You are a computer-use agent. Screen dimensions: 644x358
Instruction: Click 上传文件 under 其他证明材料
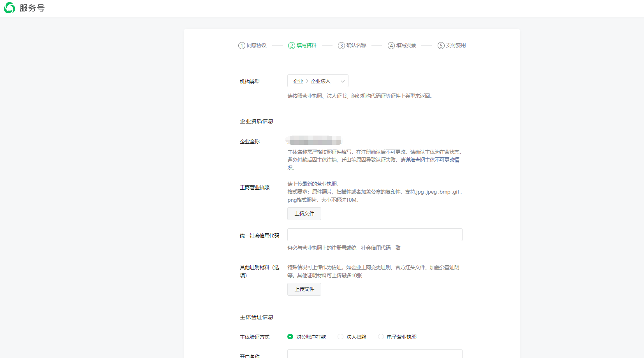(x=304, y=289)
